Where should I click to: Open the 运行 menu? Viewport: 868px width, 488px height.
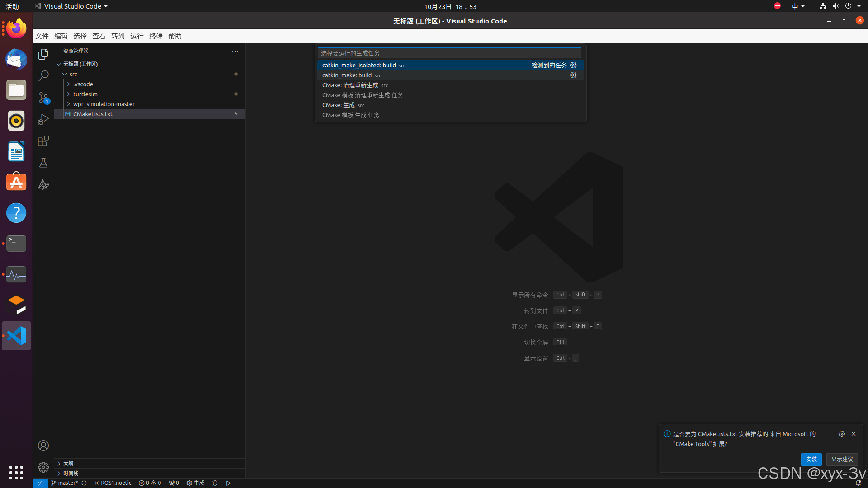tap(137, 36)
